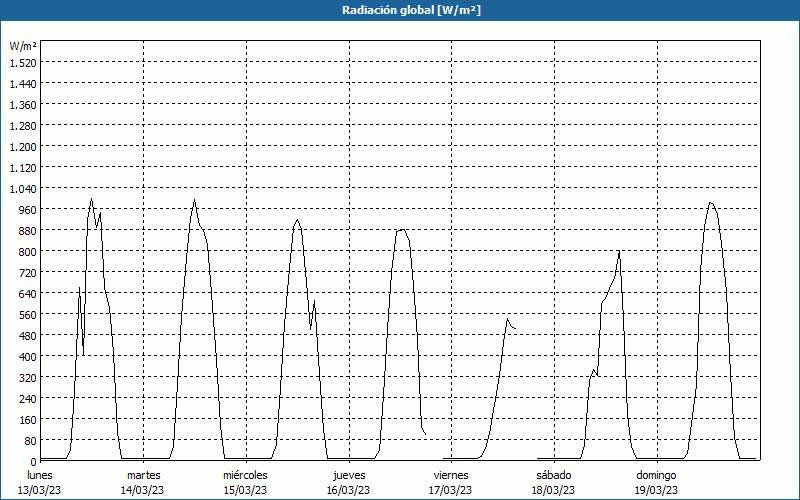
Task: Click the 960 y-axis value
Action: click(29, 210)
